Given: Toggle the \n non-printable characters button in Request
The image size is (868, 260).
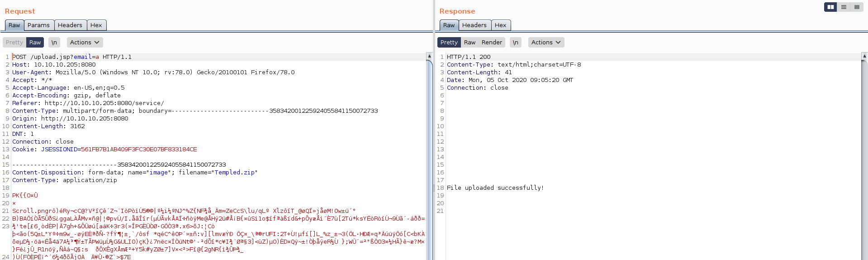Looking at the screenshot, I should 54,43.
